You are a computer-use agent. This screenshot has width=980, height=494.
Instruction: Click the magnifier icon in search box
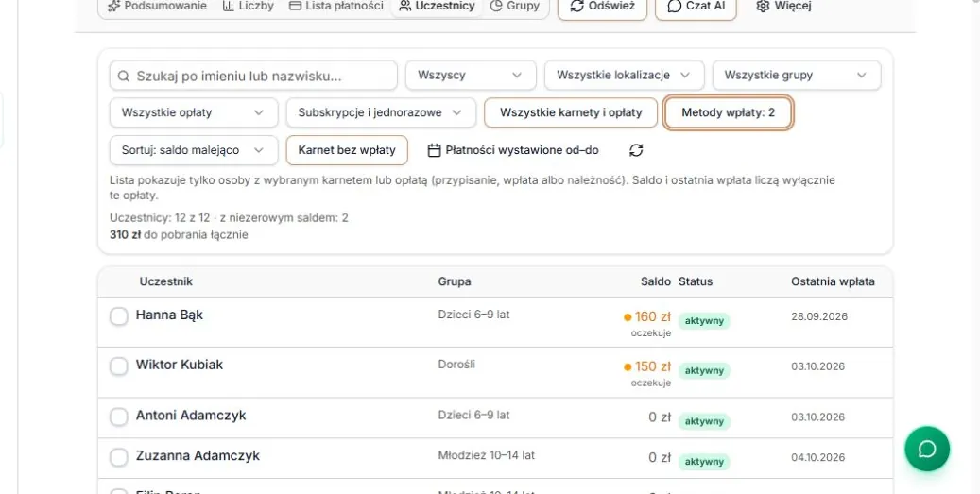point(124,76)
